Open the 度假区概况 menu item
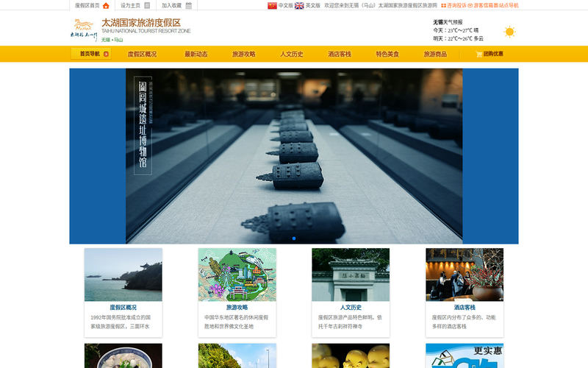 142,54
